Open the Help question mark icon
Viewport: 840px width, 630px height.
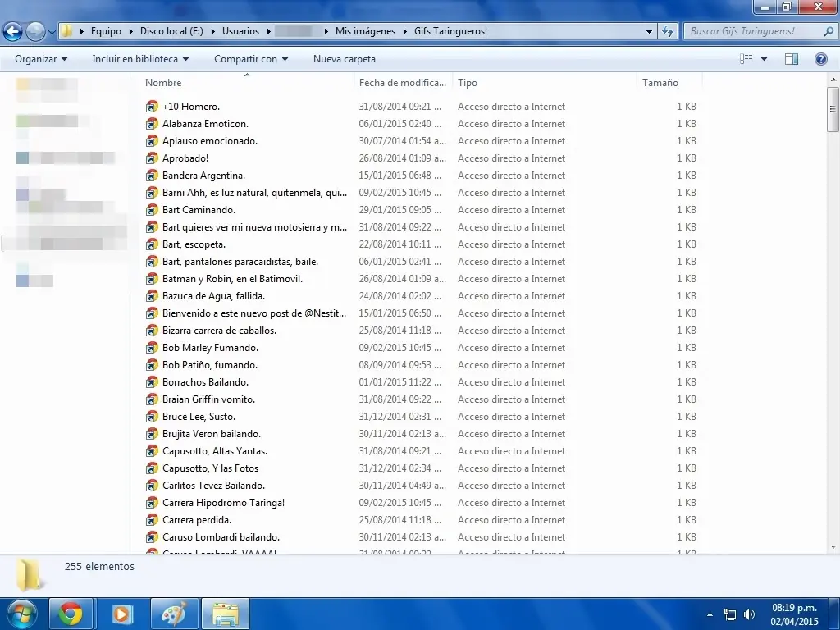coord(820,59)
